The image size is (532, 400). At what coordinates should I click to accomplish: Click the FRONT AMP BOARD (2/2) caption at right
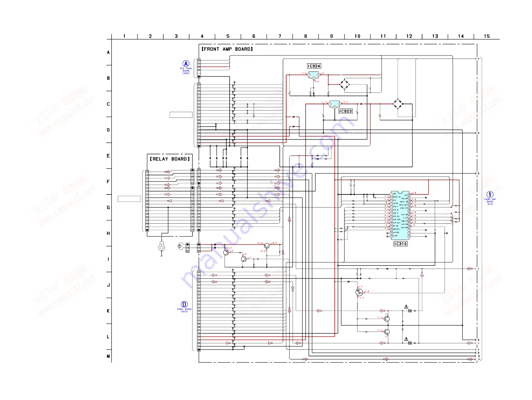click(490, 202)
